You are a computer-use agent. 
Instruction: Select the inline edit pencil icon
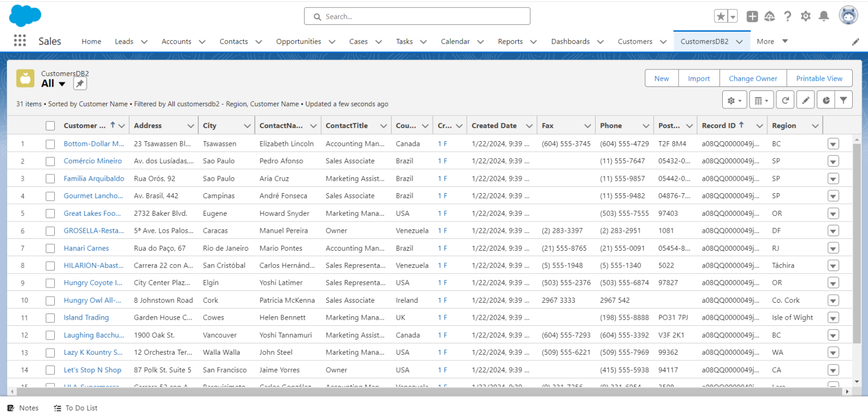coord(805,99)
